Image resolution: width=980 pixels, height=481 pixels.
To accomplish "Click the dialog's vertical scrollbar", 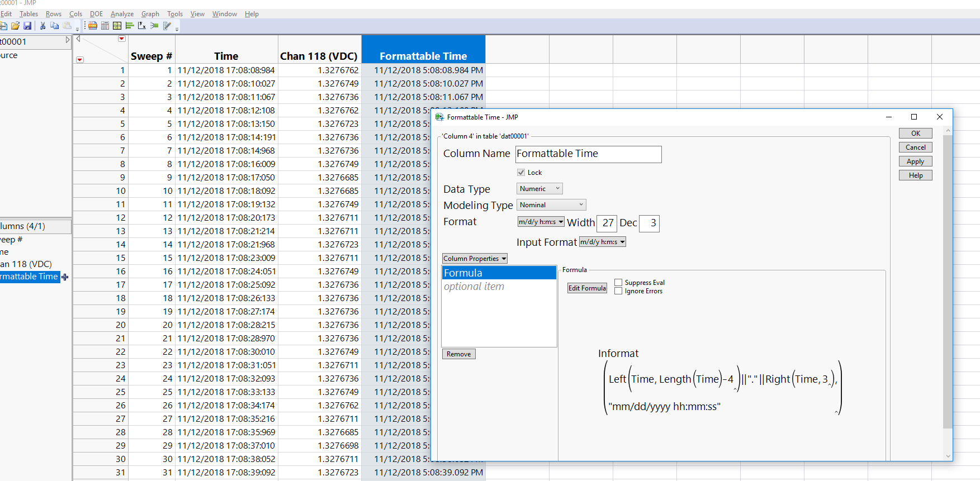I will point(947,279).
